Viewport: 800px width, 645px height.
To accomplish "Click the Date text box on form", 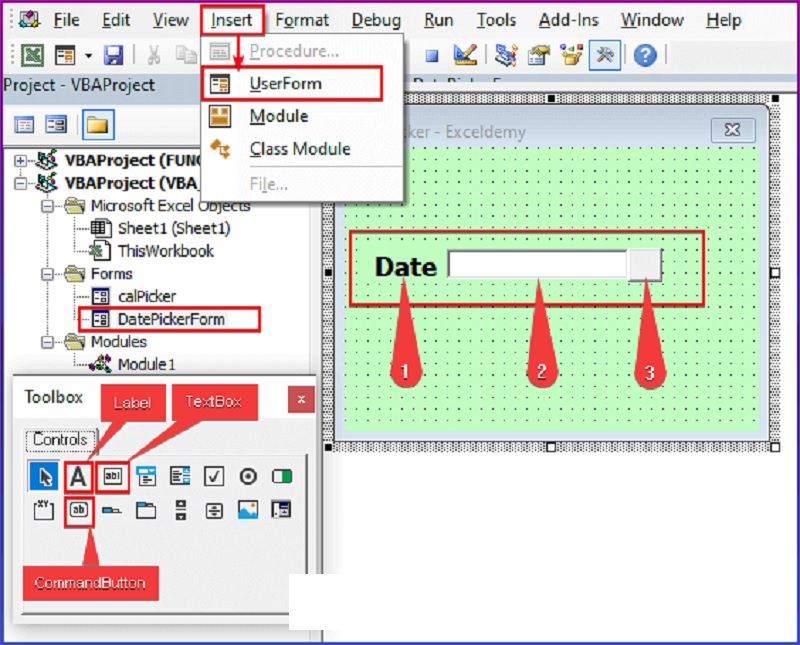I will pyautogui.click(x=537, y=265).
